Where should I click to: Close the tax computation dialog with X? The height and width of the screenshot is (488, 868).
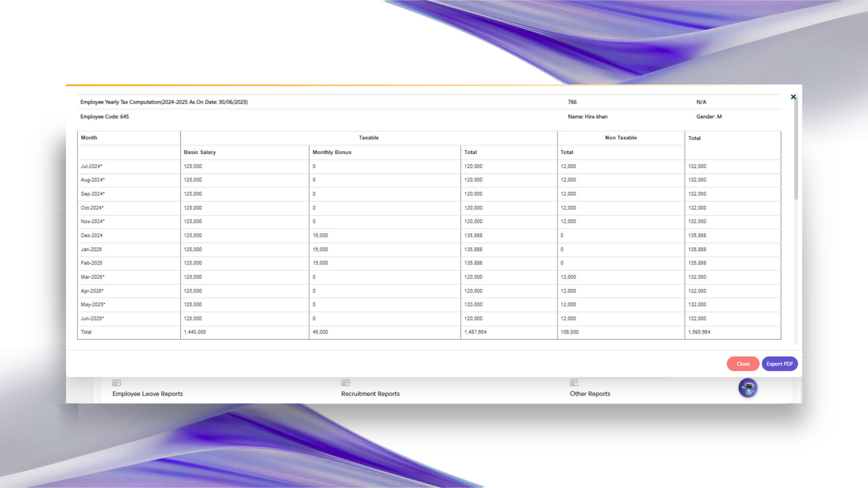click(793, 97)
